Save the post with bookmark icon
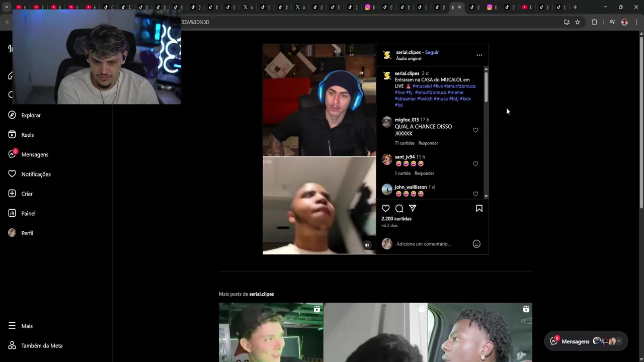This screenshot has height=362, width=644. coord(479,208)
